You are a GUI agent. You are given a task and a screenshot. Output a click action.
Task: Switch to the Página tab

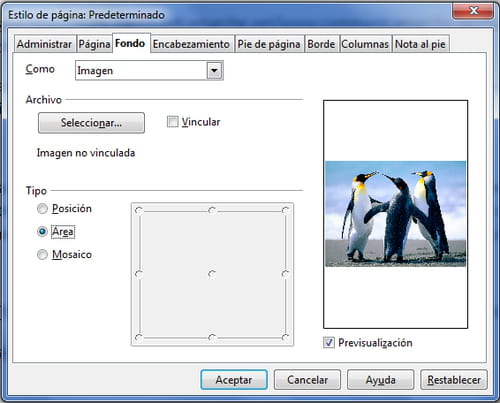point(94,44)
